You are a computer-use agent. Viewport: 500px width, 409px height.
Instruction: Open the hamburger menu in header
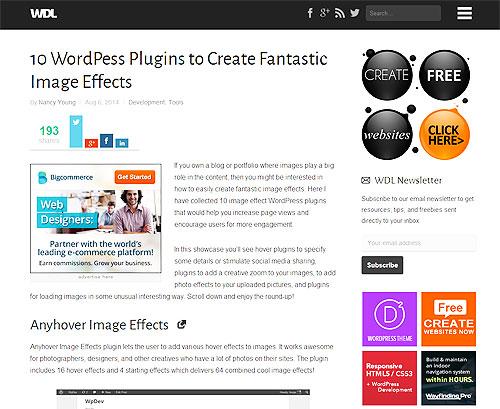[x=465, y=13]
